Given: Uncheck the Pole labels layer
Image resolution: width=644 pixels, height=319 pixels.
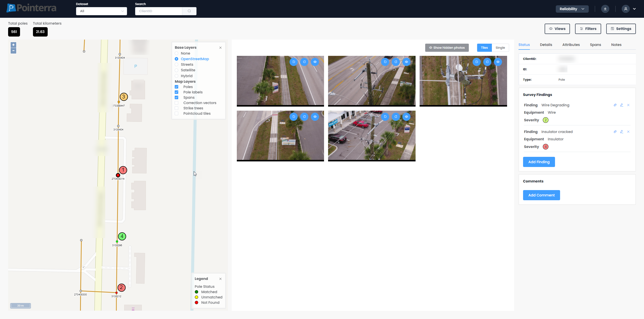Looking at the screenshot, I should click(x=177, y=92).
